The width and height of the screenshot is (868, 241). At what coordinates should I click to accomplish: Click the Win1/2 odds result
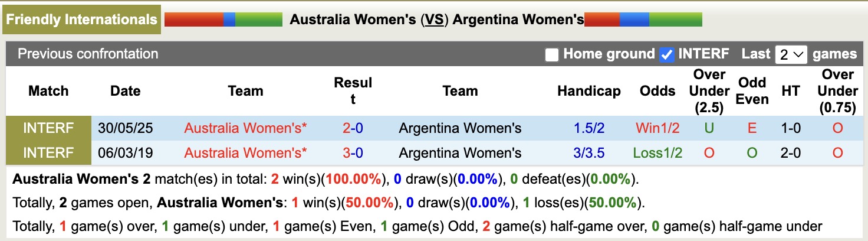point(657,128)
